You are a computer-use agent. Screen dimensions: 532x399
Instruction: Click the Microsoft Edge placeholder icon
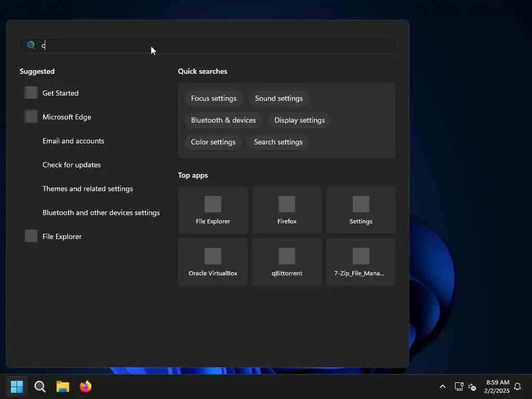tap(31, 117)
